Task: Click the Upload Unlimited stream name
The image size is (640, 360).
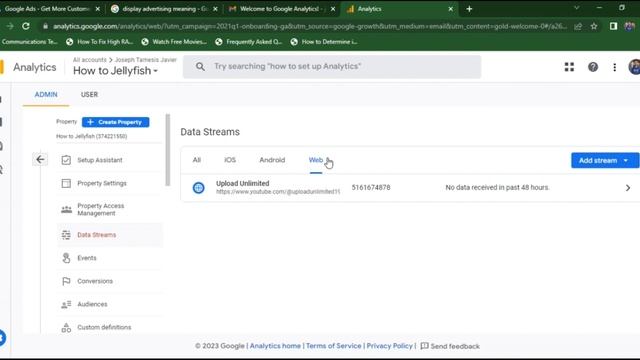Action: [x=242, y=183]
